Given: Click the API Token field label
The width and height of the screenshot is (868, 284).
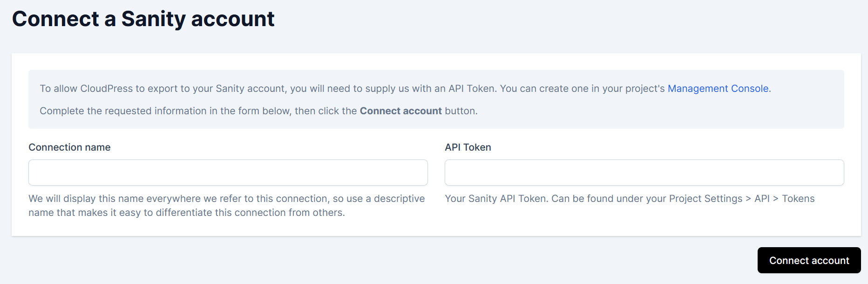Looking at the screenshot, I should 468,147.
